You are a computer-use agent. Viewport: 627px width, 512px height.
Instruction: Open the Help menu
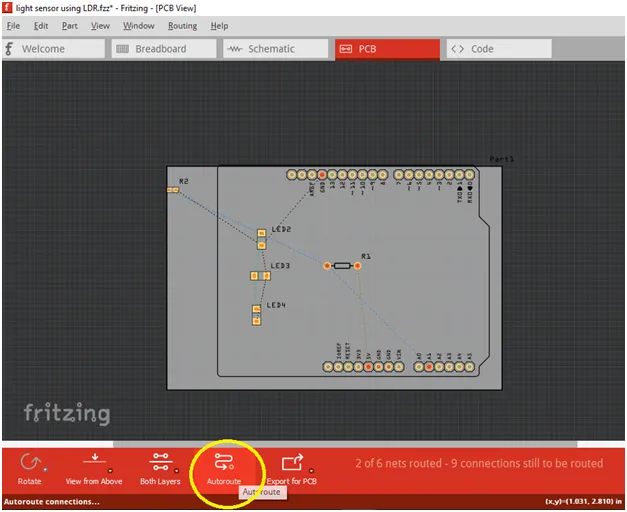click(220, 26)
